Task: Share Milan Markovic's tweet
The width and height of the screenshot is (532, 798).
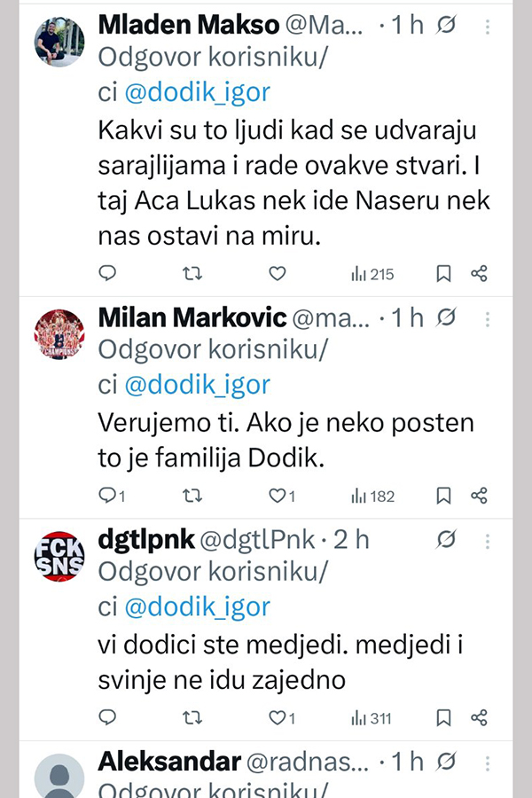Action: click(479, 496)
